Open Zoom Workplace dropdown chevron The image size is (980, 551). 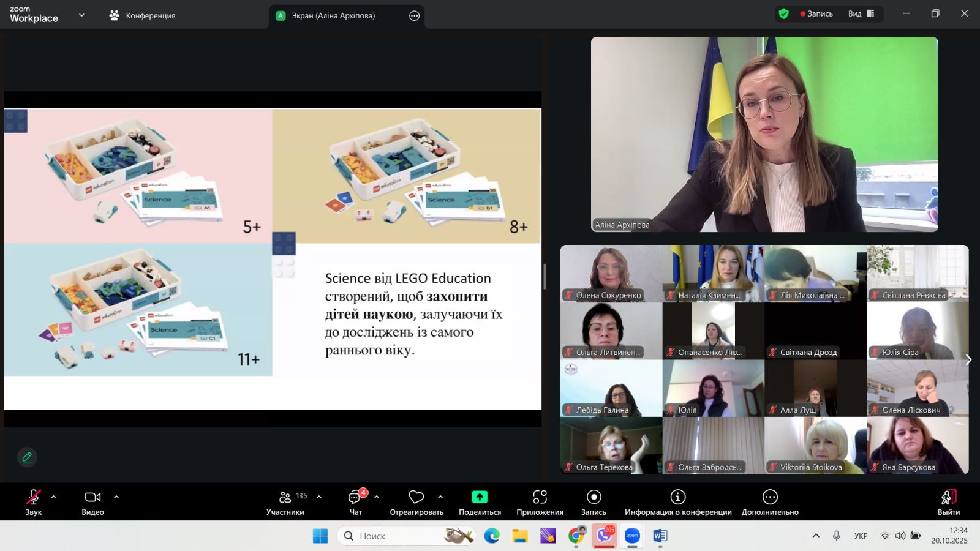pos(81,15)
